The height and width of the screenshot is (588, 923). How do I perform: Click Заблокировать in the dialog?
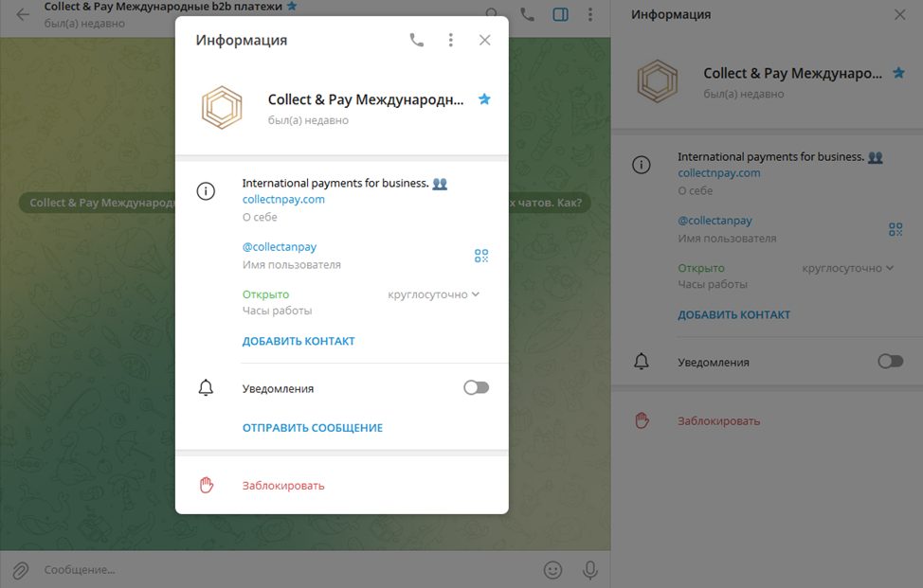click(x=283, y=486)
